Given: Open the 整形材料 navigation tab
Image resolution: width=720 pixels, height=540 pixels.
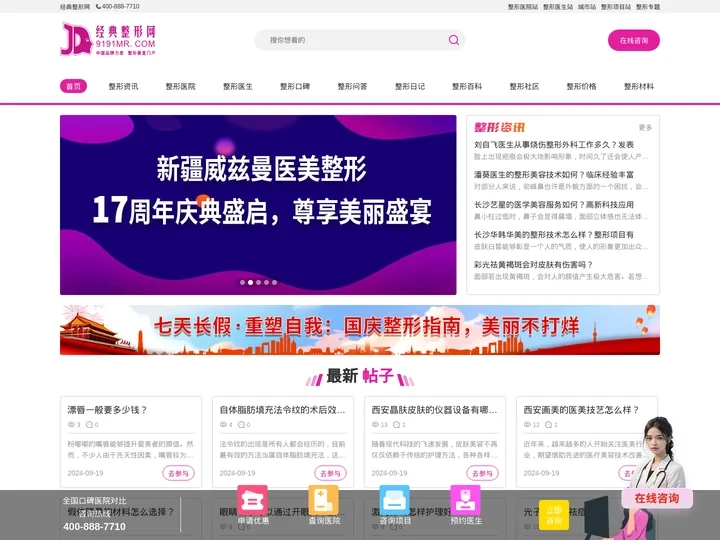Looking at the screenshot, I should pyautogui.click(x=639, y=86).
